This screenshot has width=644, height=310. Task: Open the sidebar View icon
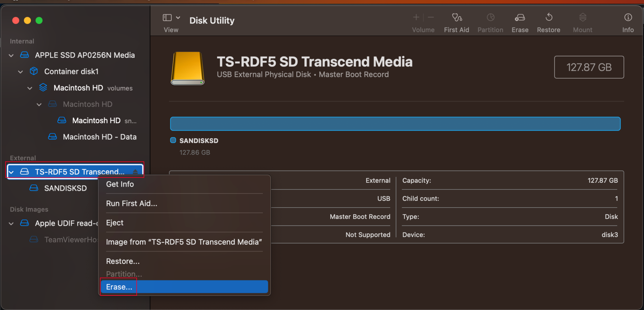(x=167, y=17)
